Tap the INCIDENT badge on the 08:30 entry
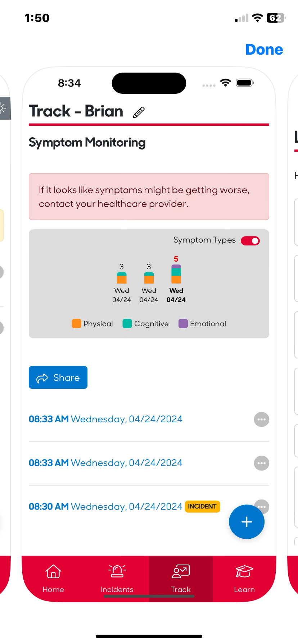Screen dimensions: 298x644 click(202, 506)
